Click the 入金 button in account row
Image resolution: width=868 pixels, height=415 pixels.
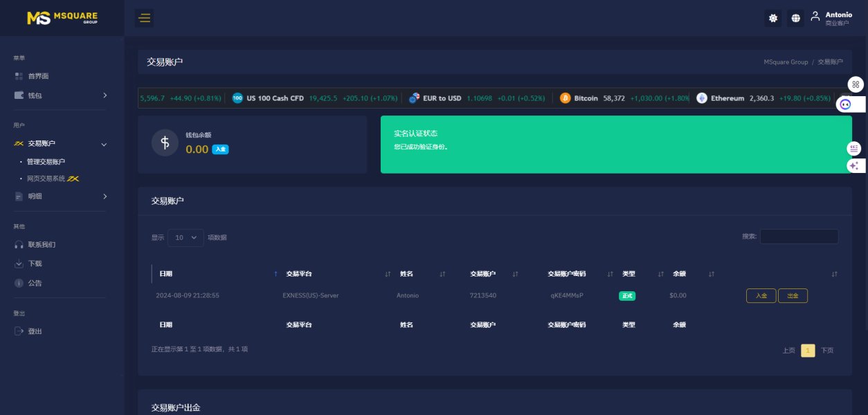tap(761, 295)
